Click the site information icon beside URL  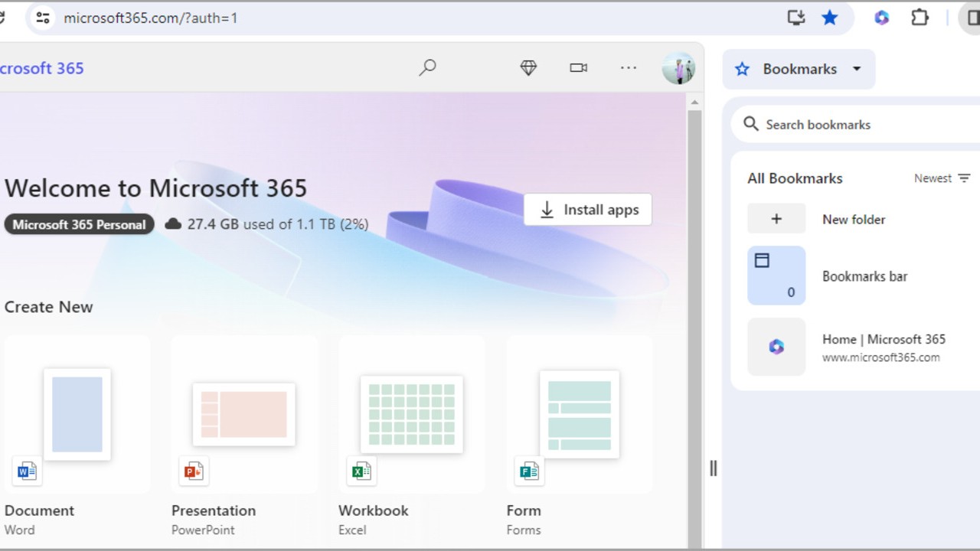click(43, 18)
